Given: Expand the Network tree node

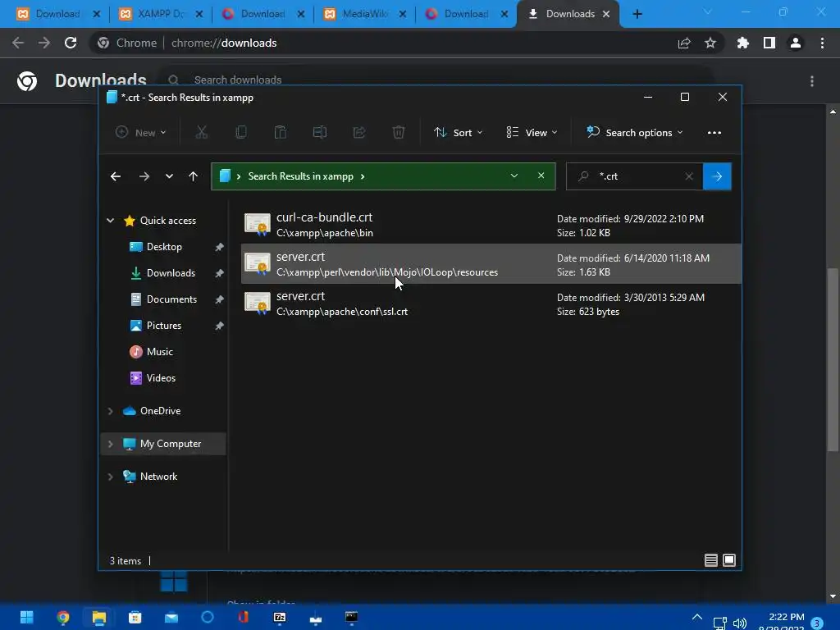Looking at the screenshot, I should (x=111, y=477).
